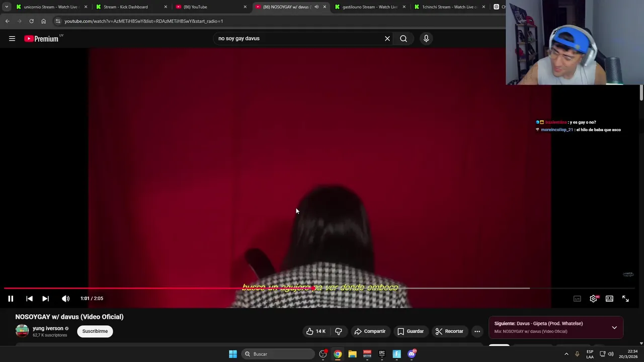Save the video with Guardar
This screenshot has width=644, height=362.
(411, 331)
